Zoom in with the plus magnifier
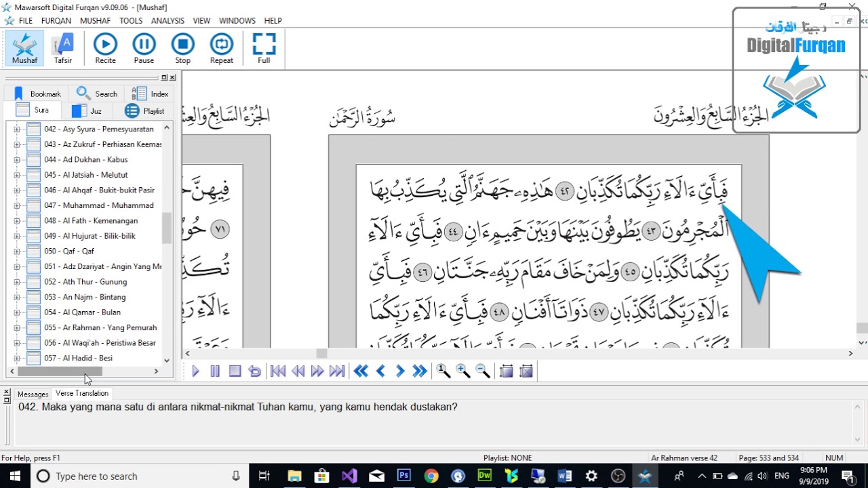This screenshot has width=868, height=488. click(463, 371)
